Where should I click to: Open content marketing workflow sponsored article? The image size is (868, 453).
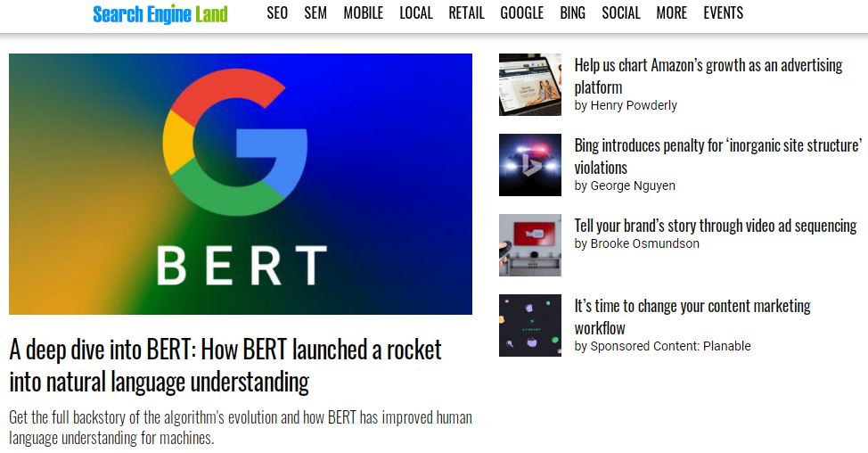pyautogui.click(x=692, y=317)
